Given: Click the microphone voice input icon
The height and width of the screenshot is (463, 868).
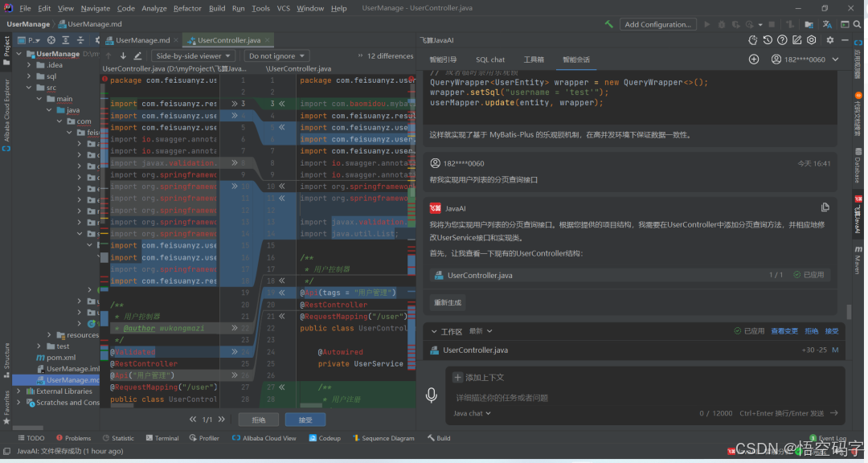Looking at the screenshot, I should pos(432,395).
